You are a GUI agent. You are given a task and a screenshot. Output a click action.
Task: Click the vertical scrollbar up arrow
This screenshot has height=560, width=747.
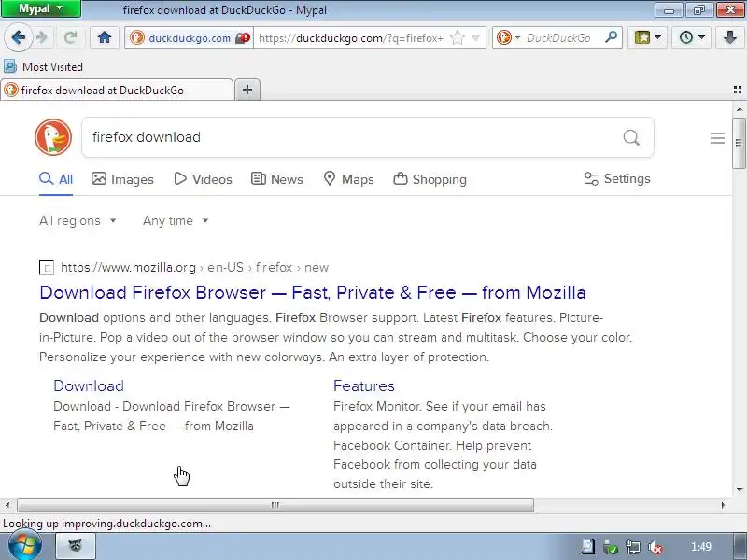[739, 109]
